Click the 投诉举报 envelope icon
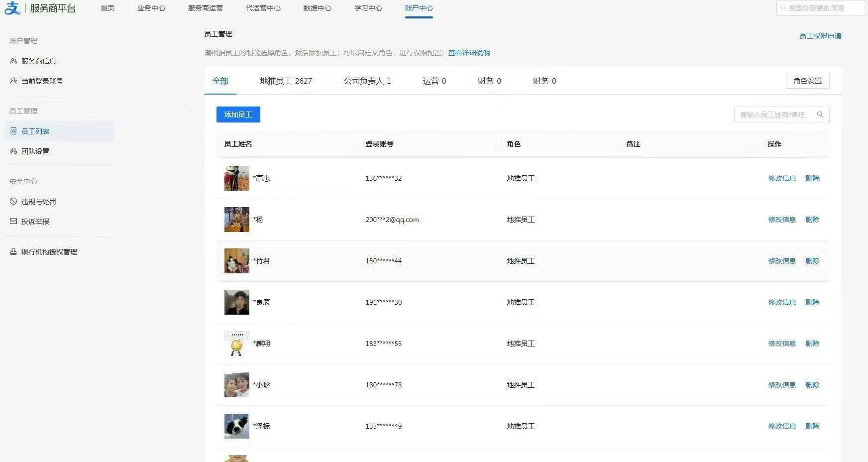The width and height of the screenshot is (868, 462). click(x=13, y=221)
